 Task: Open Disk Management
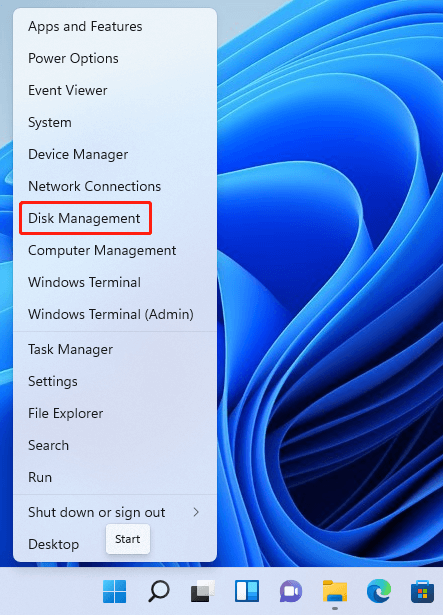tap(115, 218)
